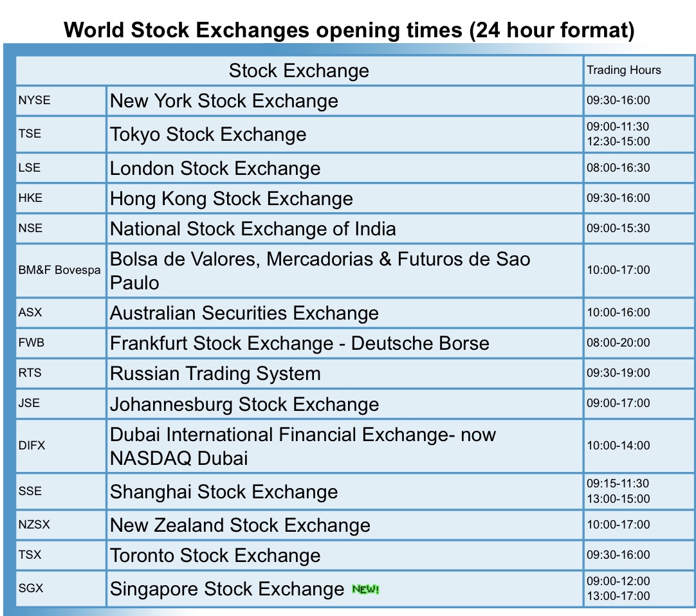Open Frankfurt Stock Exchange - Deutsche Borse
This screenshot has height=616, width=696.
[x=300, y=343]
